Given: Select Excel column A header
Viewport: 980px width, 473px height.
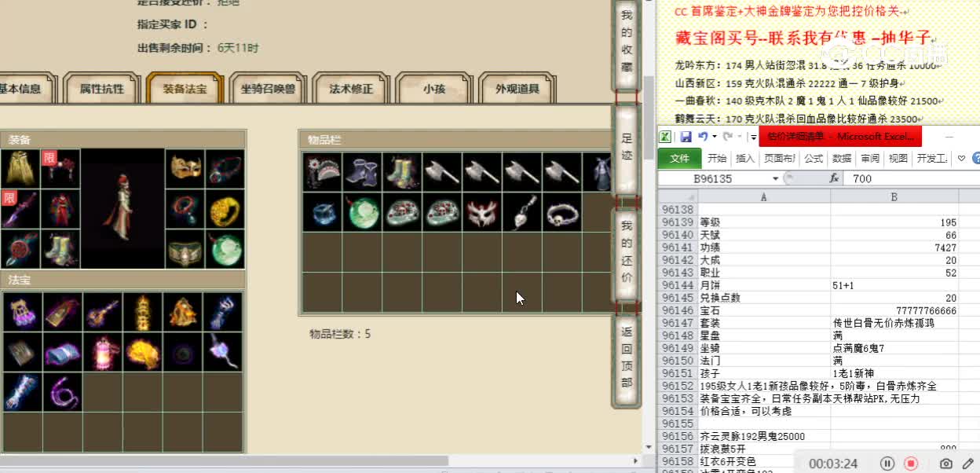Looking at the screenshot, I should coord(763,196).
